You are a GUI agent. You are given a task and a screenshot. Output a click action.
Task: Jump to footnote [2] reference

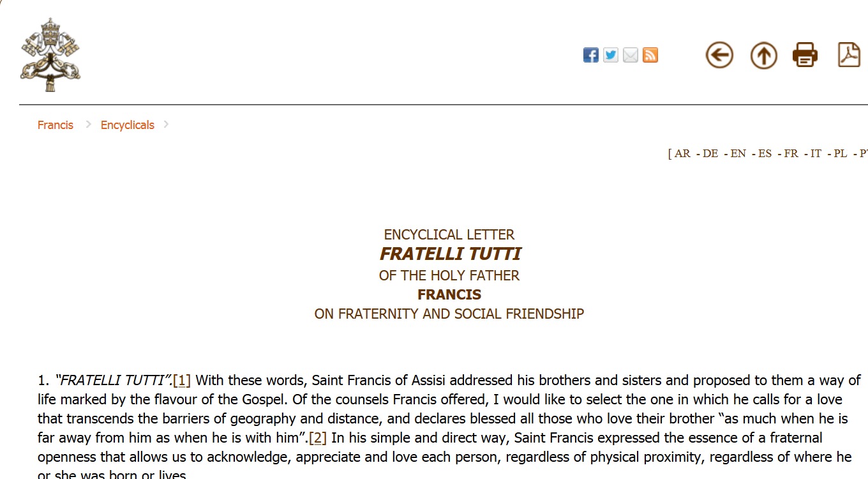pyautogui.click(x=318, y=438)
